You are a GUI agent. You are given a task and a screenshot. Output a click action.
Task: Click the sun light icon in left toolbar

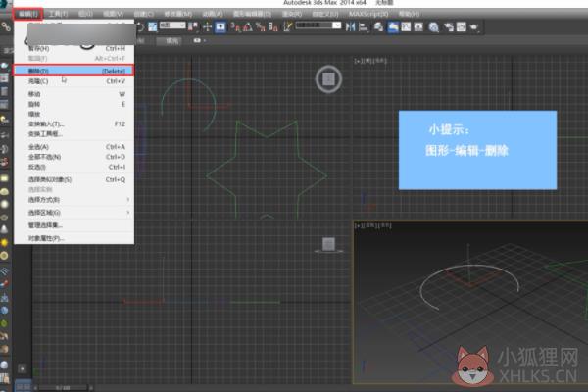click(5, 243)
